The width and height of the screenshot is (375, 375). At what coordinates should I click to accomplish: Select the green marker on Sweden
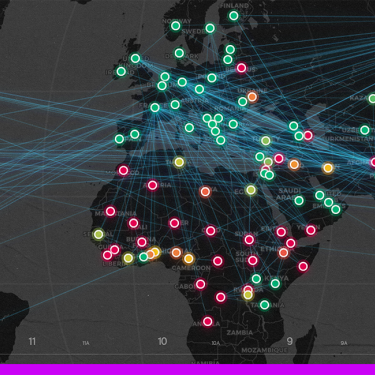(210, 28)
